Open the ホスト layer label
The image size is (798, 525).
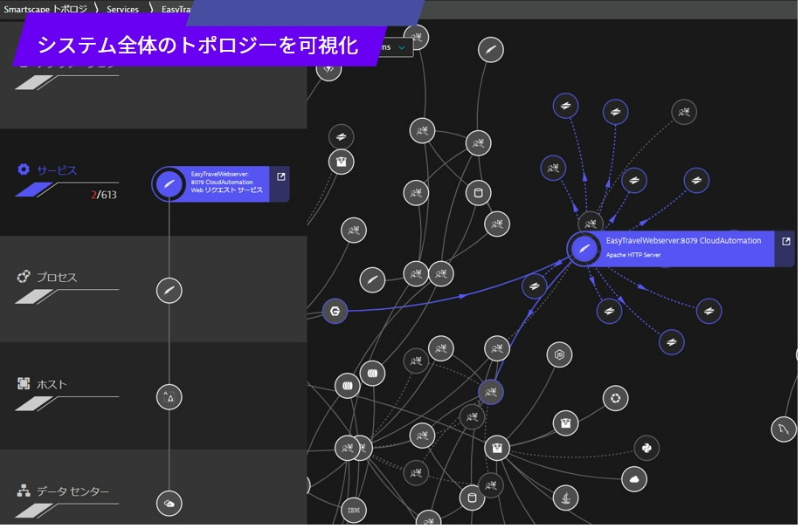52,384
